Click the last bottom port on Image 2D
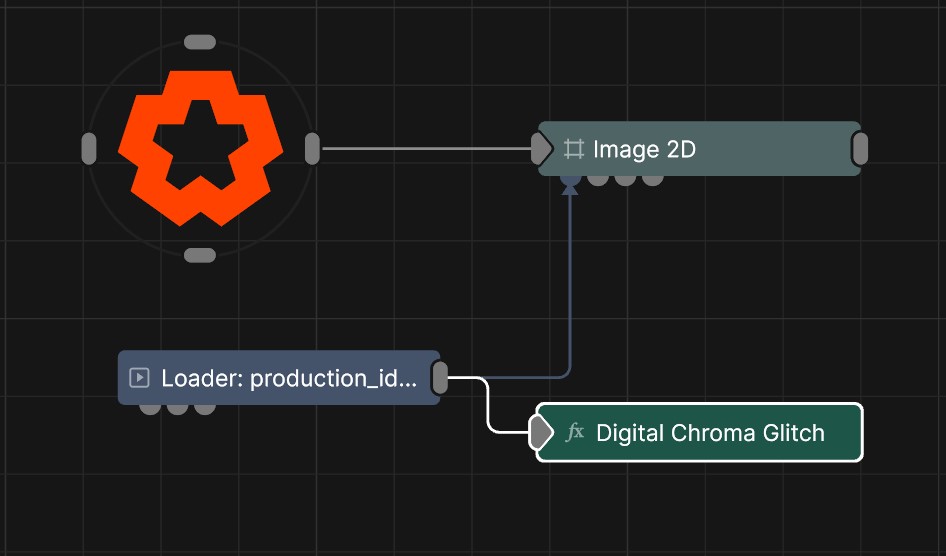The image size is (946, 556). 653,180
